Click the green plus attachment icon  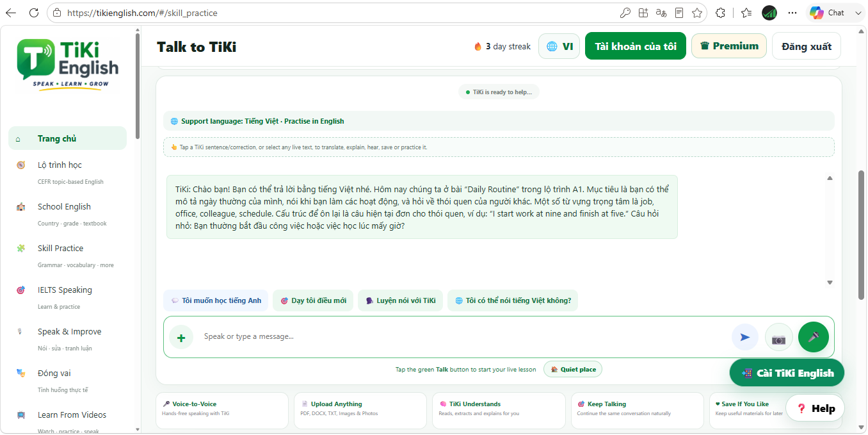click(x=181, y=337)
